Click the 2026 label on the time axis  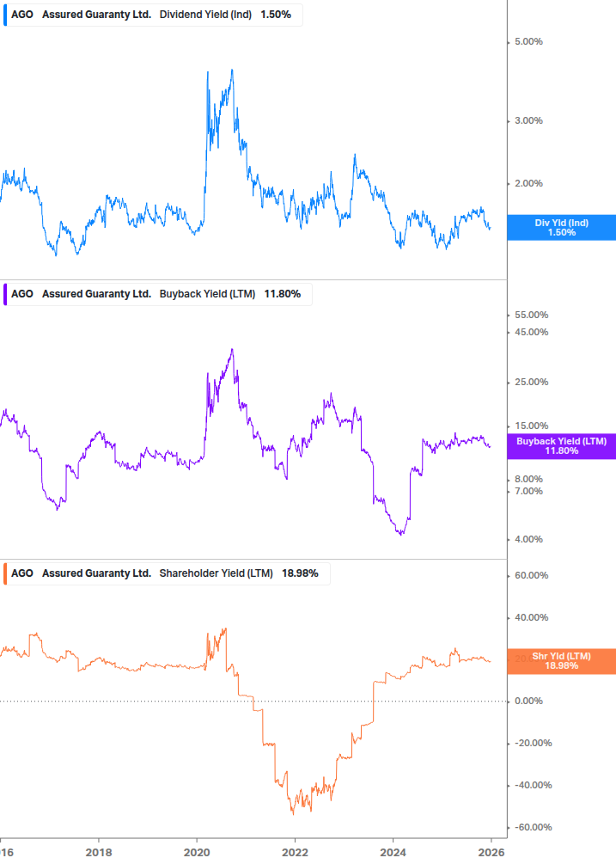[x=491, y=853]
